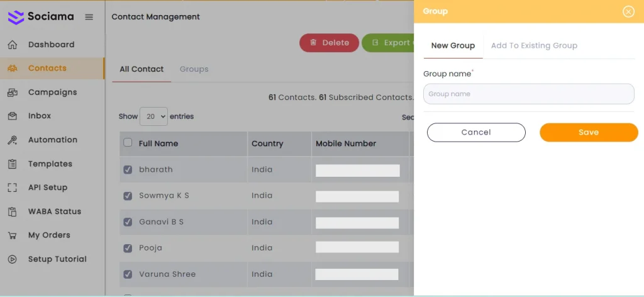Close the Group panel with X icon

[628, 11]
